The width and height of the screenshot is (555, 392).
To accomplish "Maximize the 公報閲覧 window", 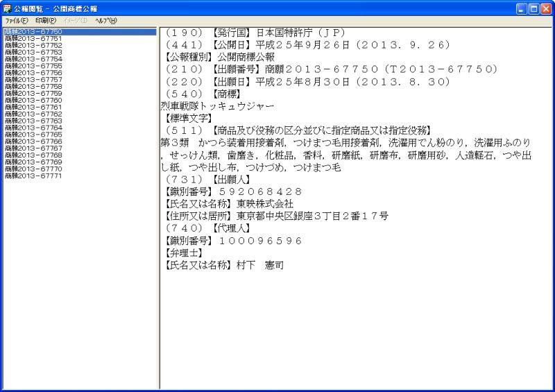I will (x=533, y=9).
